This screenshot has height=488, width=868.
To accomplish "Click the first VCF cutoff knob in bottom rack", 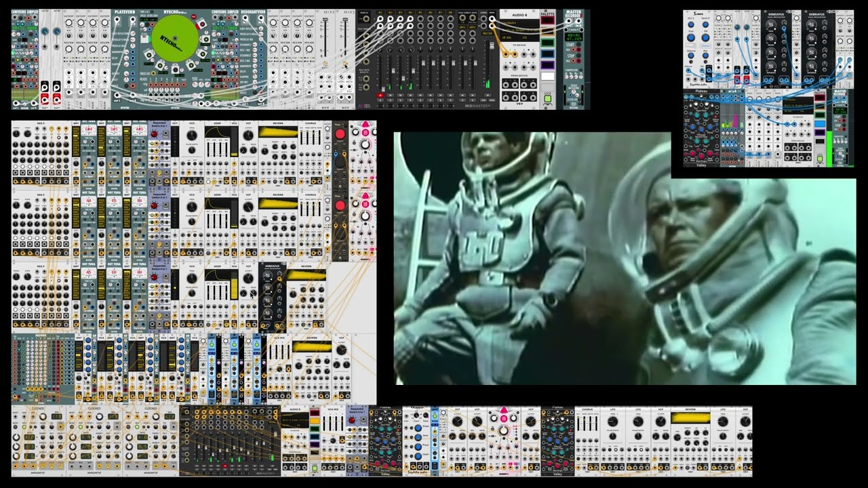I will (457, 422).
